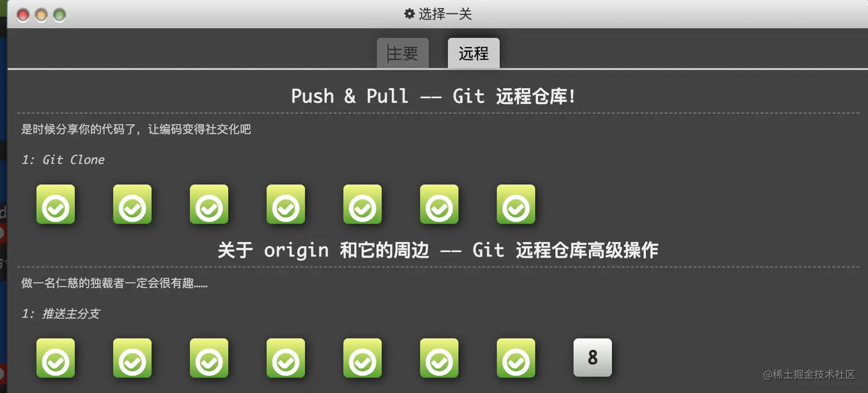Switch to the 主要 tab
868x393 pixels.
(403, 53)
